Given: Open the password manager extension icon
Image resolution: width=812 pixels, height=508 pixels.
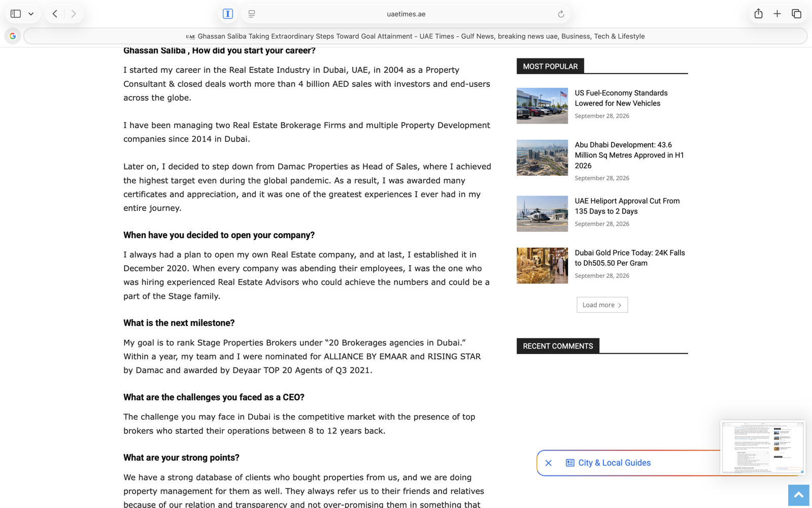Looking at the screenshot, I should (x=228, y=14).
